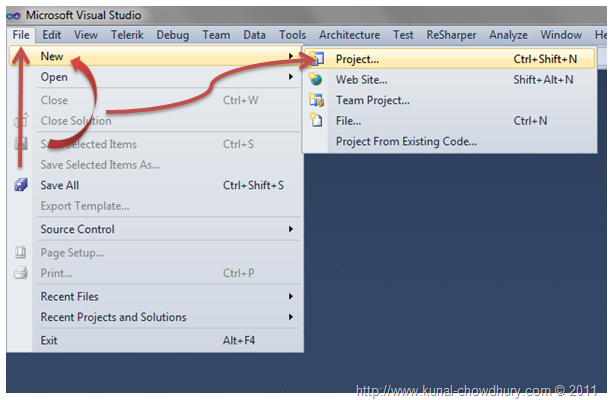Expand the Open submenu arrow
Image resolution: width=611 pixels, height=400 pixels.
coord(291,77)
